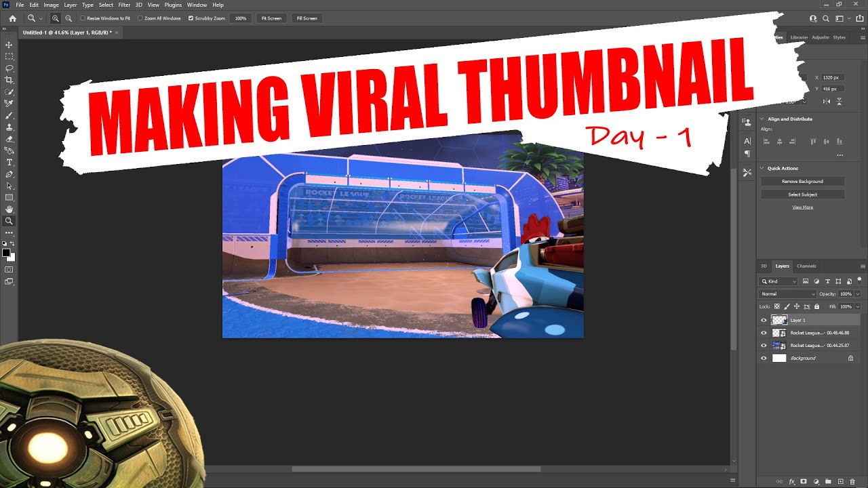Screen dimensions: 868x488
Task: Click the Select Subject button
Action: pyautogui.click(x=802, y=195)
